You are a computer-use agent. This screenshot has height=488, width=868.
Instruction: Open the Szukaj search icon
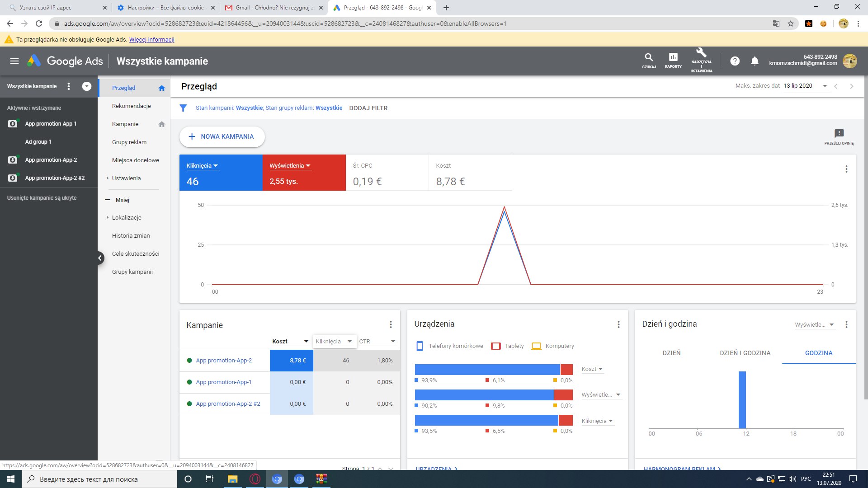click(x=649, y=61)
